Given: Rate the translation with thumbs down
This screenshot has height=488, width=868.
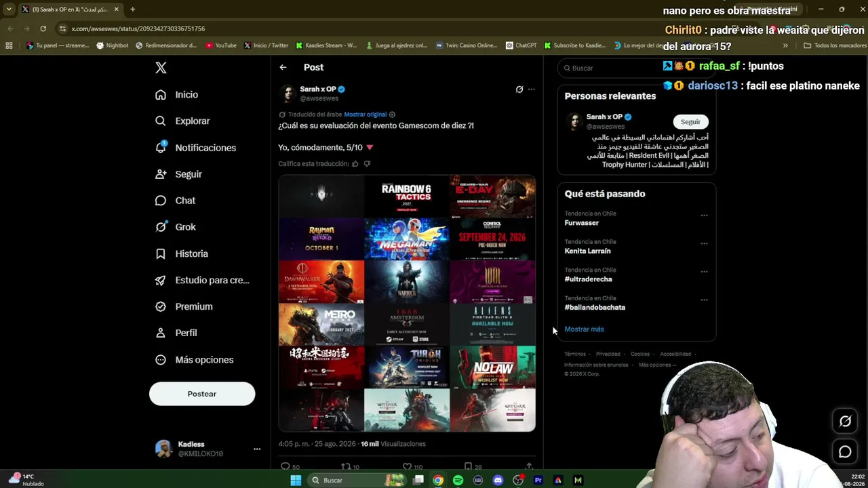Looking at the screenshot, I should click(x=367, y=164).
